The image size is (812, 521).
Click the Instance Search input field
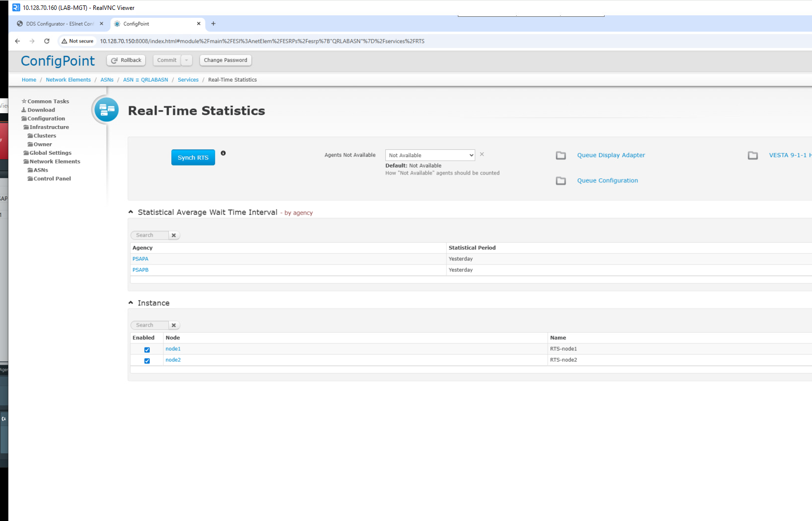[x=150, y=325]
